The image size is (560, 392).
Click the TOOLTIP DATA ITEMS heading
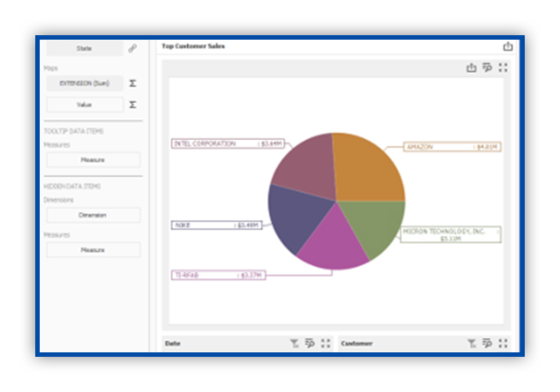pyautogui.click(x=73, y=131)
